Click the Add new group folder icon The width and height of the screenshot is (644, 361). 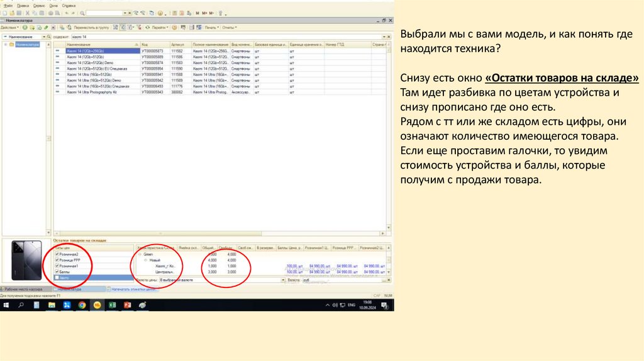point(32,28)
